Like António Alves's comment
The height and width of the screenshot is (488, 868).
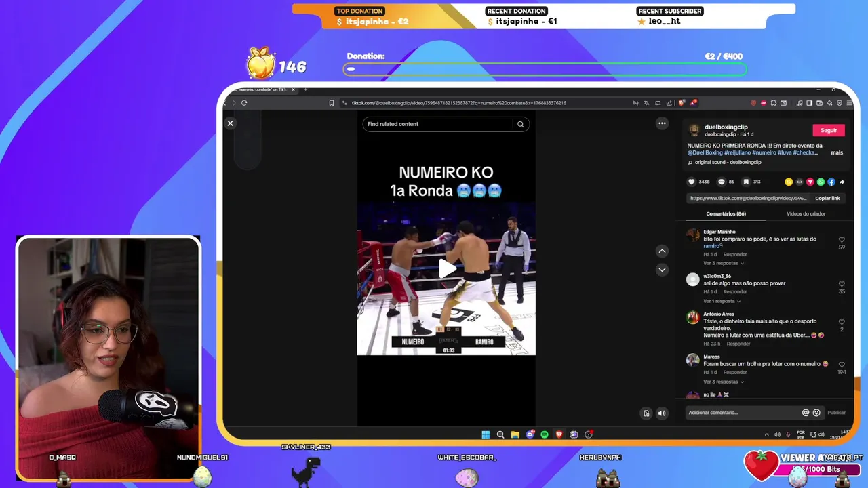(842, 322)
